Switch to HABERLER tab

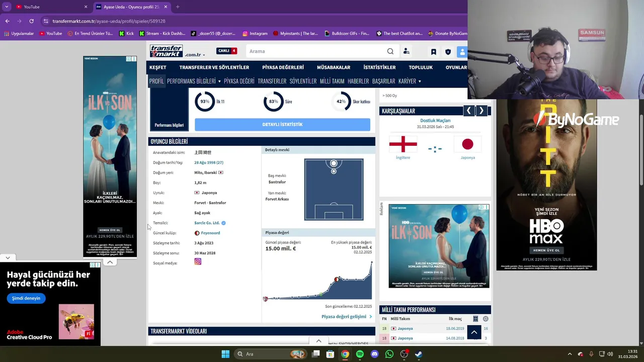tap(358, 81)
